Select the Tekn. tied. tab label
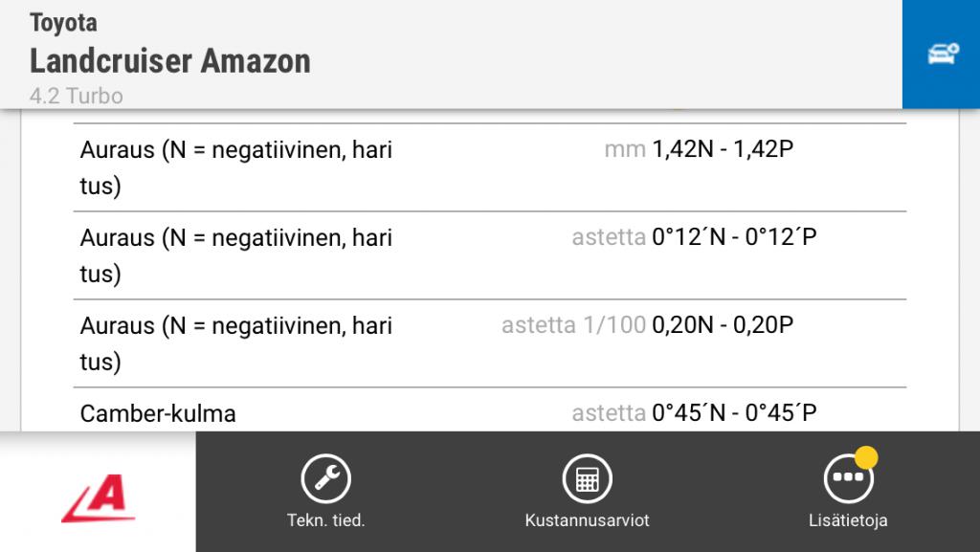The image size is (980, 552). pos(326,521)
